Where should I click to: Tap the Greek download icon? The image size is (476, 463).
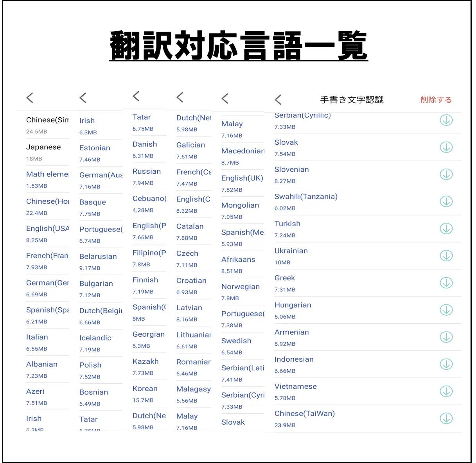[446, 283]
